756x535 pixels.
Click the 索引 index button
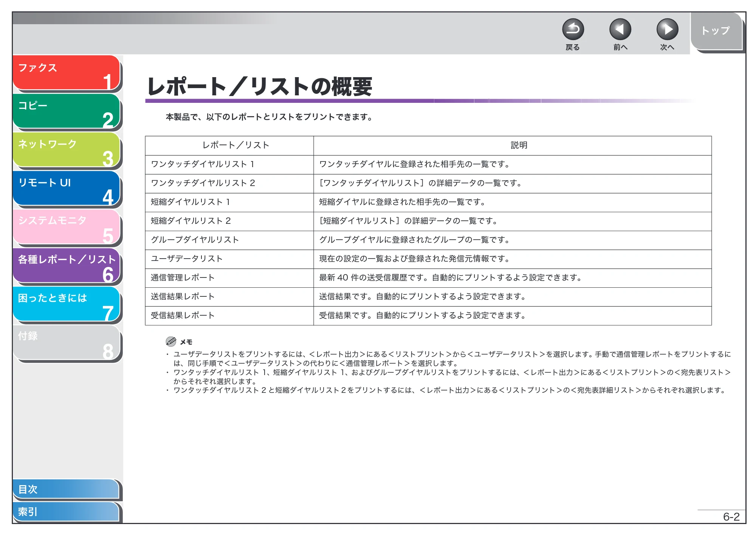point(66,512)
